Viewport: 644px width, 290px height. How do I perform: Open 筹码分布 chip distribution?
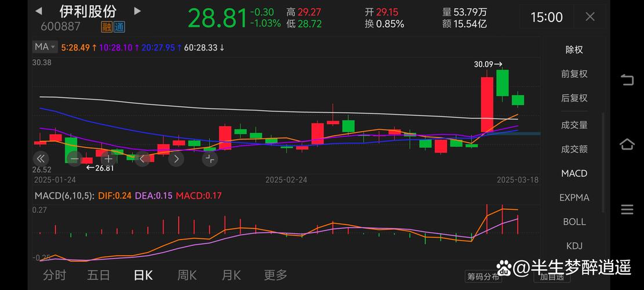pos(482,277)
